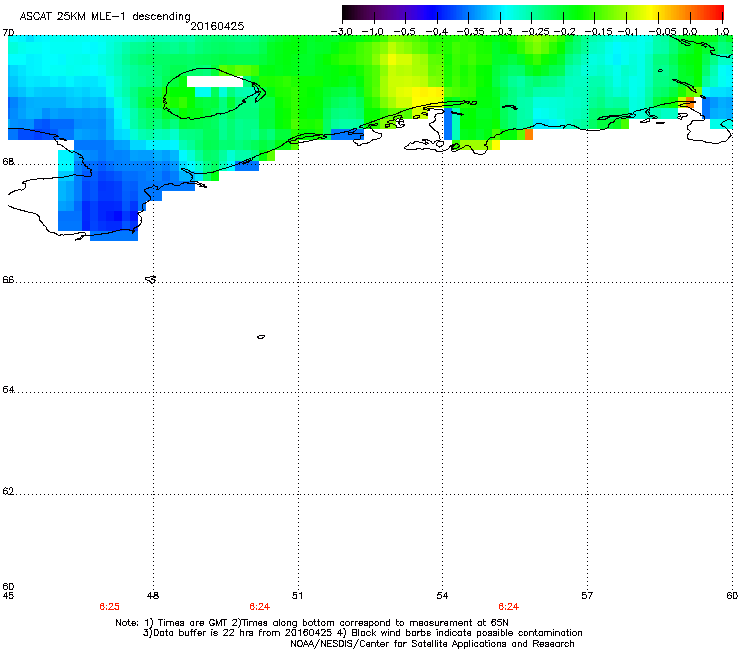Click the -3.0 color scale label

point(341,32)
